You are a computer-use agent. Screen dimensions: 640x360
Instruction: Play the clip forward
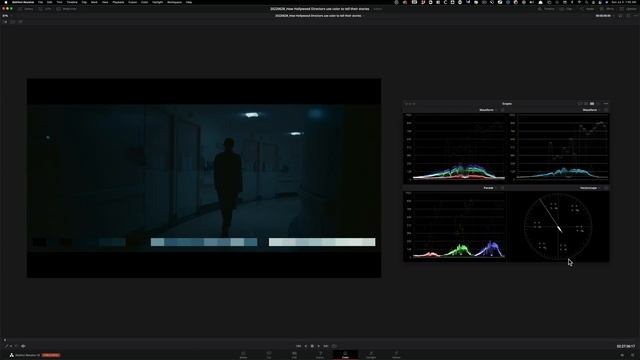319,346
